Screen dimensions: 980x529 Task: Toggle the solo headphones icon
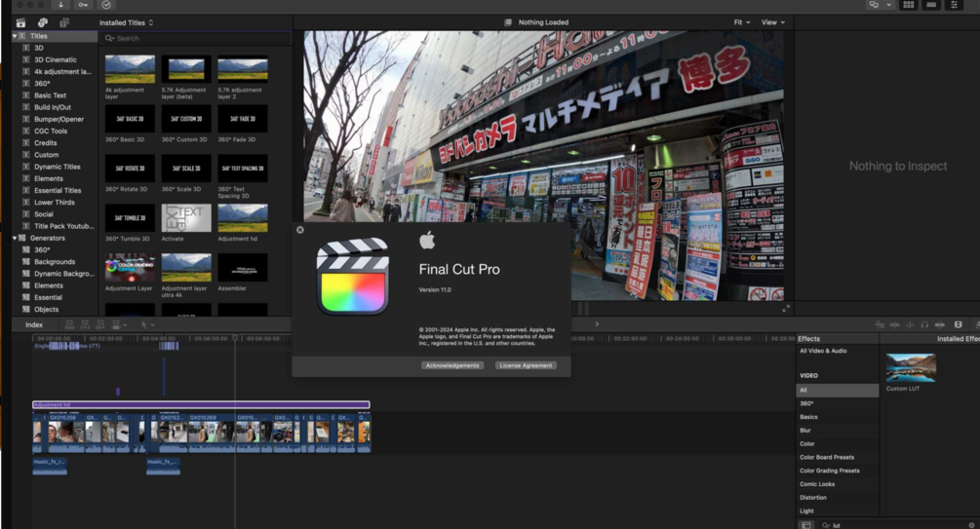(x=924, y=324)
